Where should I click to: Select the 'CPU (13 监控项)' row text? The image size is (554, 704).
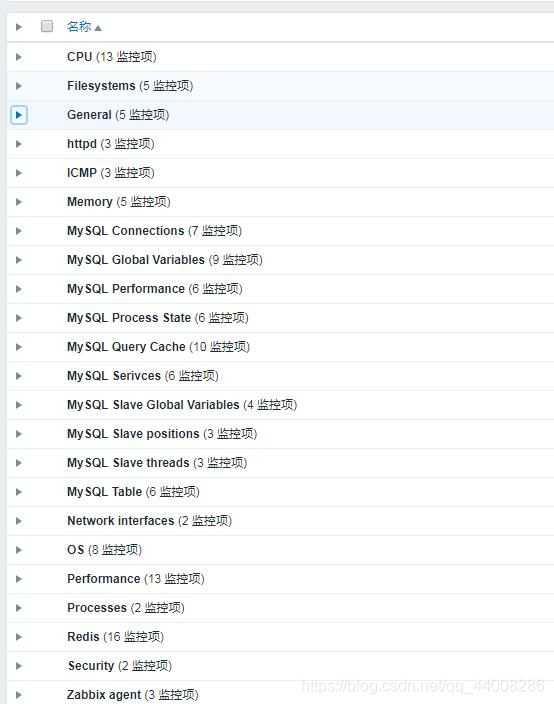(x=112, y=57)
